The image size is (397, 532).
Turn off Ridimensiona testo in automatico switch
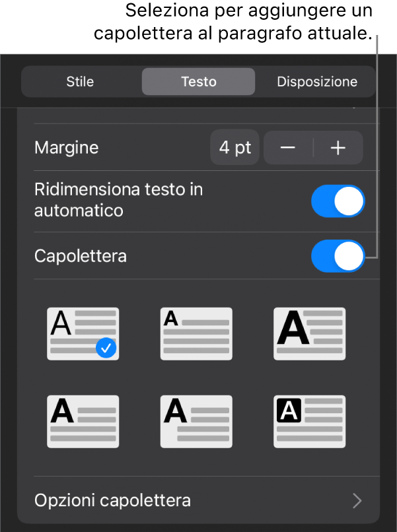point(338,201)
